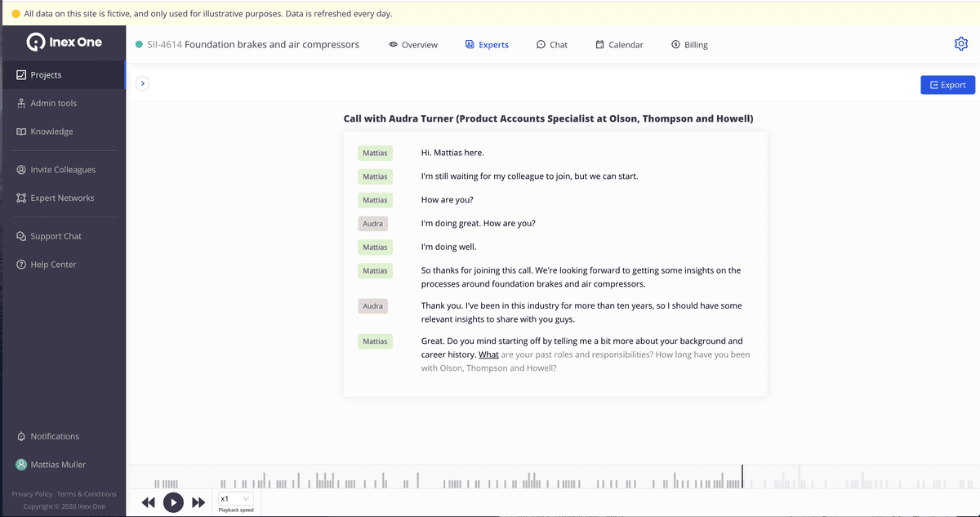Switch to the Overview tab

tap(413, 45)
